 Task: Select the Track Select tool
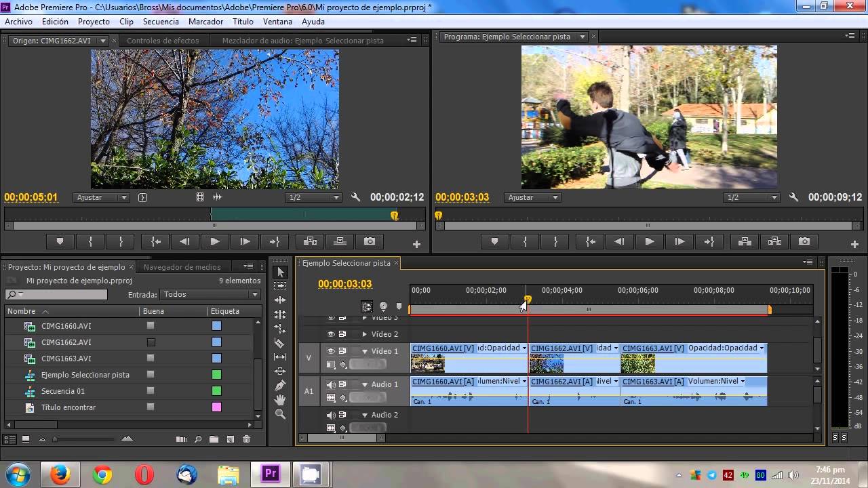(x=281, y=286)
